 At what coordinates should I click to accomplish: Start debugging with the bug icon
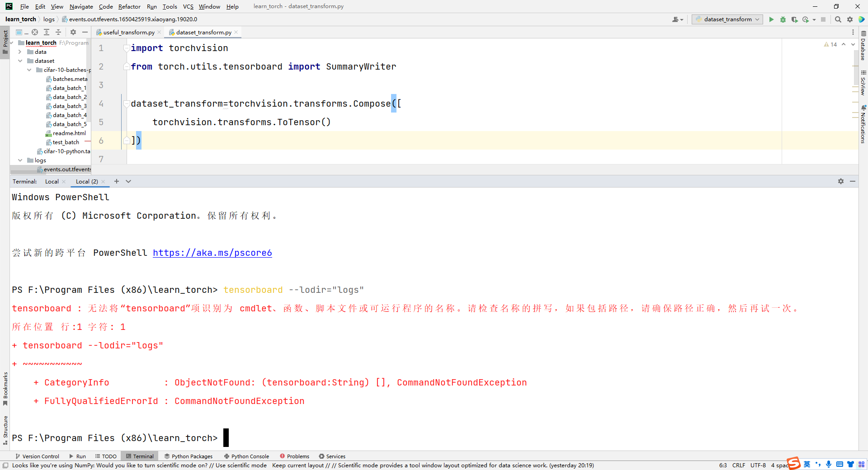click(783, 19)
